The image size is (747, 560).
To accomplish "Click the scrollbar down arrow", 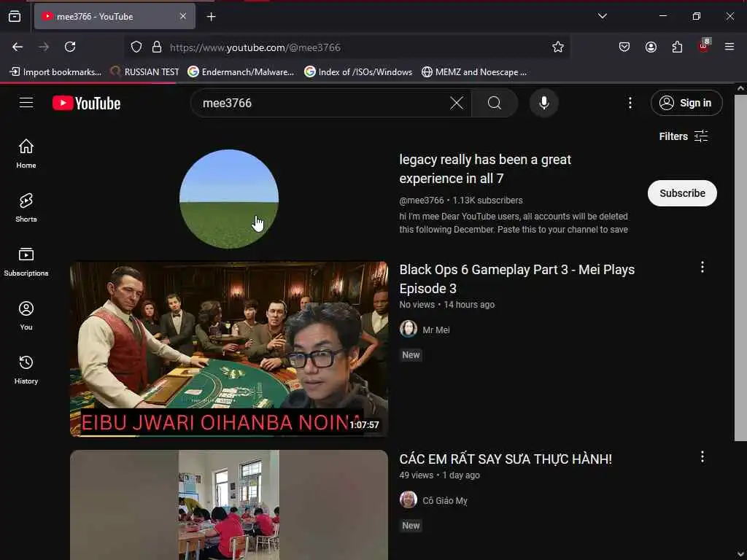I will coord(740,554).
